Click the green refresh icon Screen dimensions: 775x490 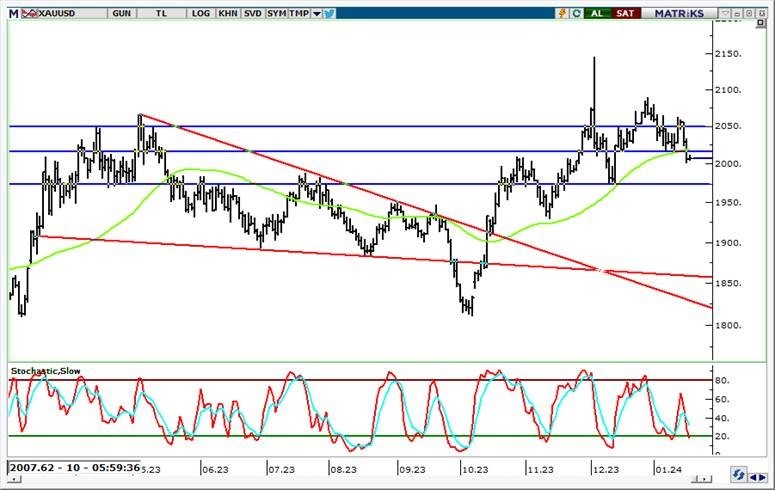point(576,13)
